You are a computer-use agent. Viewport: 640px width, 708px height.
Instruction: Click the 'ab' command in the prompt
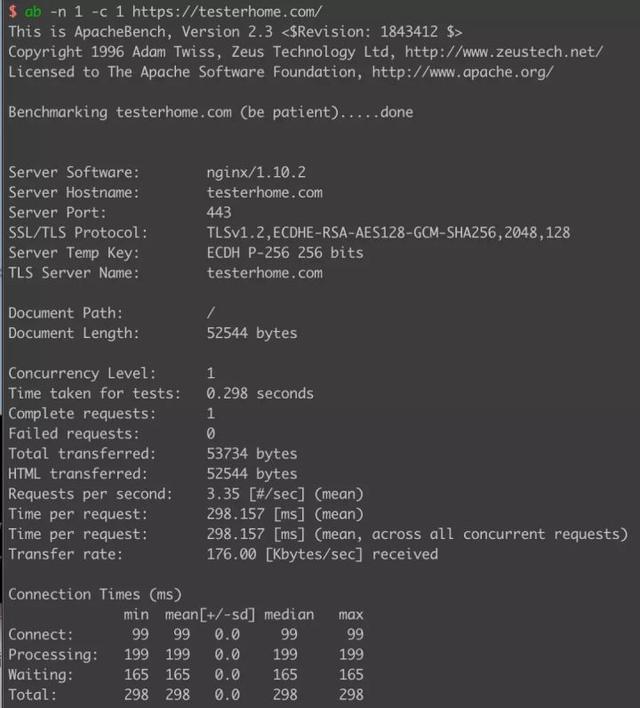33,11
